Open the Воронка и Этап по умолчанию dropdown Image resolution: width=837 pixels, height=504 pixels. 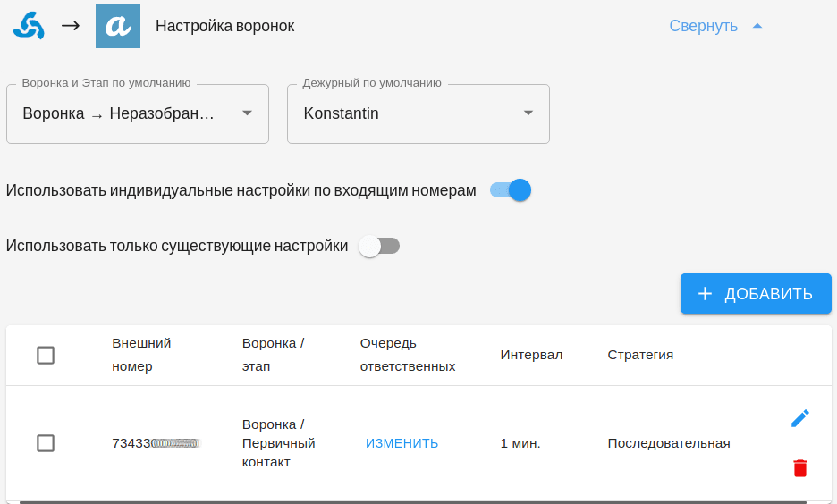coord(138,113)
